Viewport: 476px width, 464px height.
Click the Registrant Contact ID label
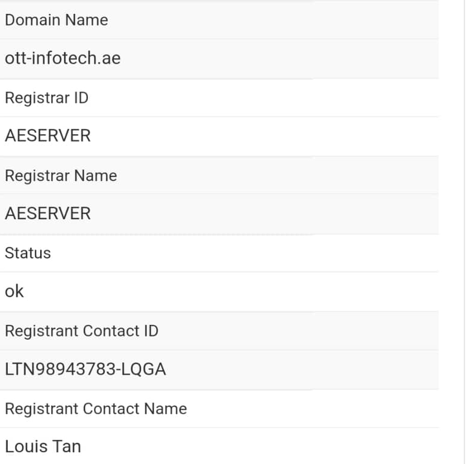81,331
